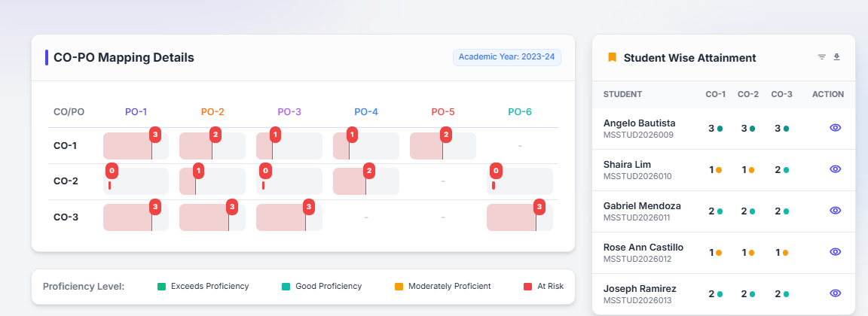Click the filter icon in Student Wise Attainment
The image size is (868, 316).
click(x=822, y=57)
